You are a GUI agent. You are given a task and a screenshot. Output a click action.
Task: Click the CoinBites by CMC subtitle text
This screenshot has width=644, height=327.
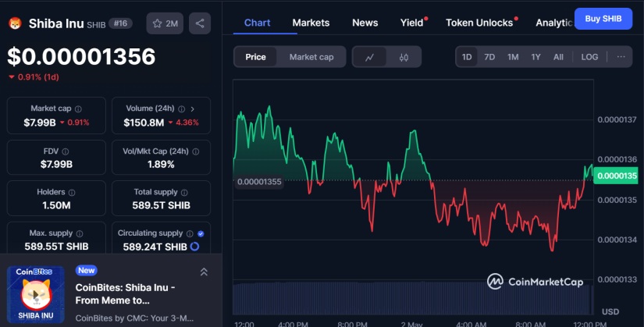(134, 318)
